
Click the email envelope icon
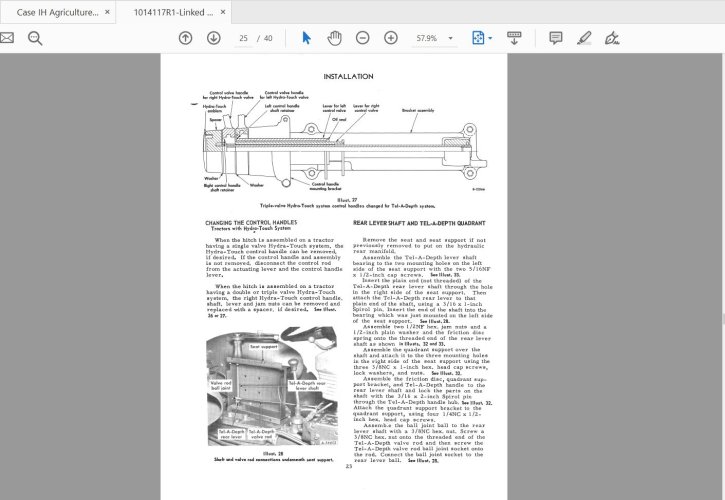[x=6, y=38]
